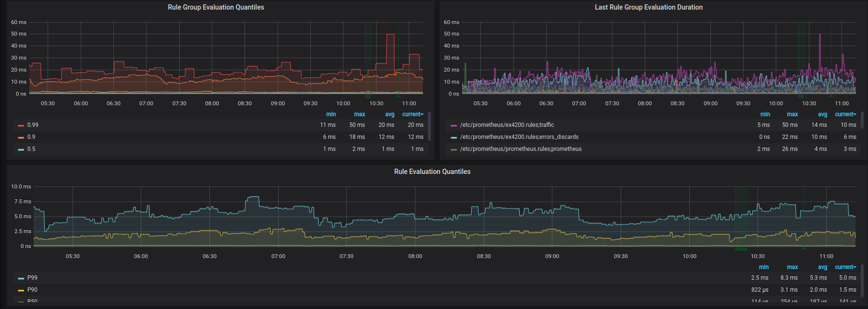Sort Rule Evaluation Quantiles legend by max
Screen dimensions: 868x309
coord(792,267)
